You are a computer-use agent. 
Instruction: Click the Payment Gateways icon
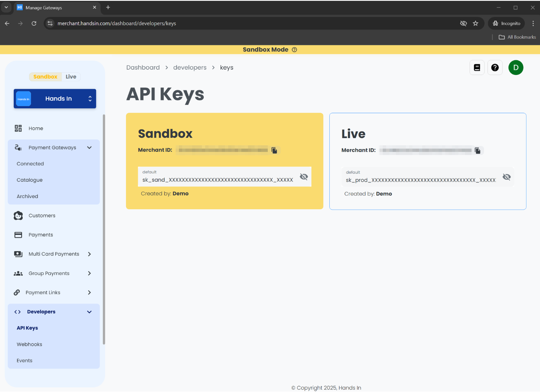pos(18,147)
